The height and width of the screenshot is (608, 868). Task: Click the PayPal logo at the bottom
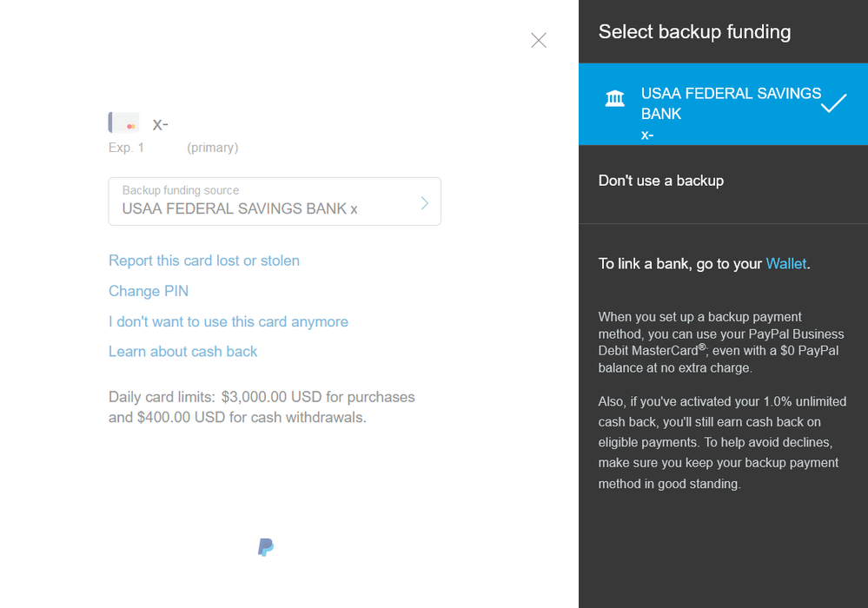click(265, 547)
